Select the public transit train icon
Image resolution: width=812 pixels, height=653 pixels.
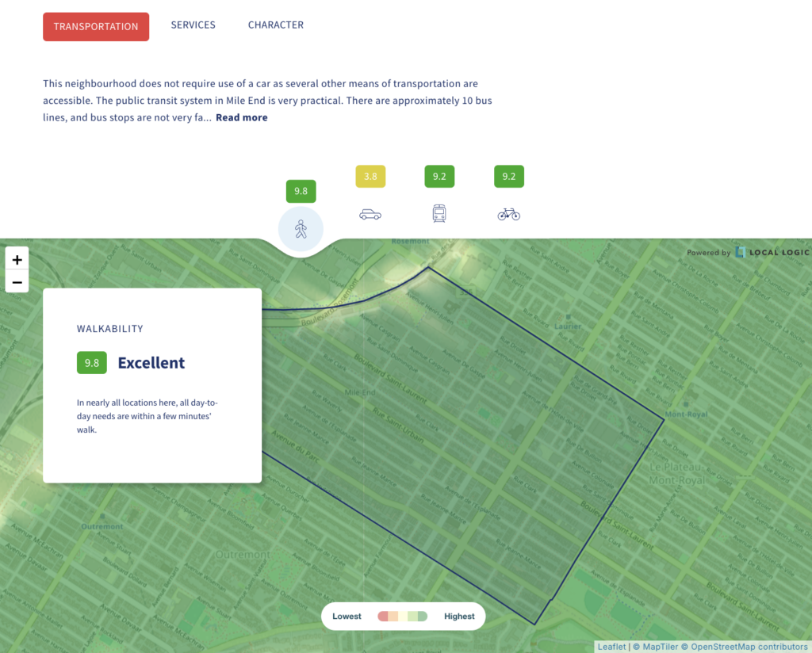point(439,213)
